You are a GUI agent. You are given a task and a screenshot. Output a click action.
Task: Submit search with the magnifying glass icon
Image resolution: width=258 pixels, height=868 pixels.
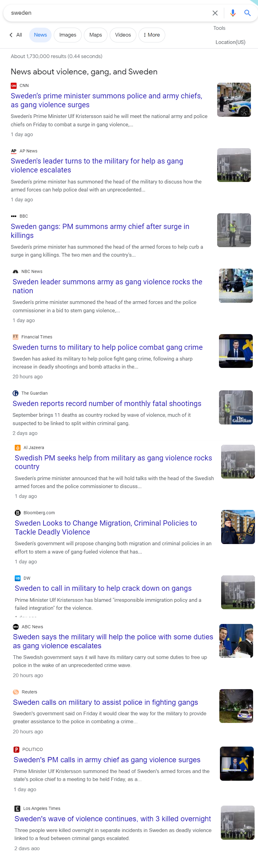point(248,13)
